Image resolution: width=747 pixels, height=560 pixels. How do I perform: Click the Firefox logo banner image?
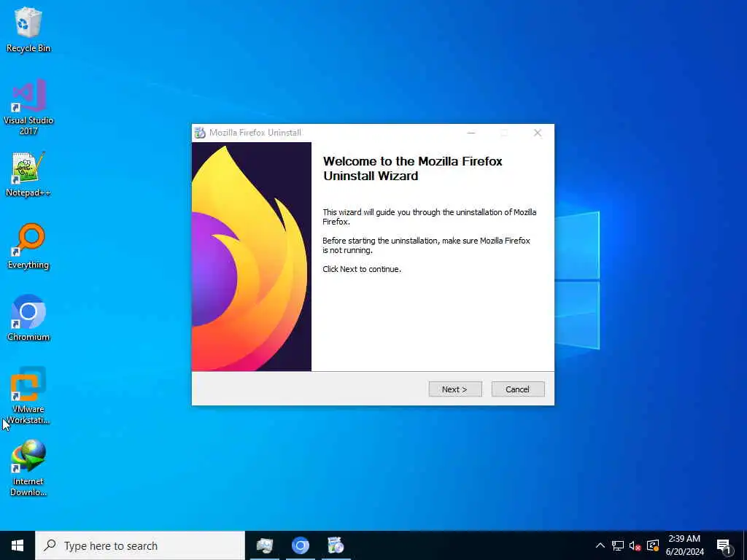[x=252, y=257]
